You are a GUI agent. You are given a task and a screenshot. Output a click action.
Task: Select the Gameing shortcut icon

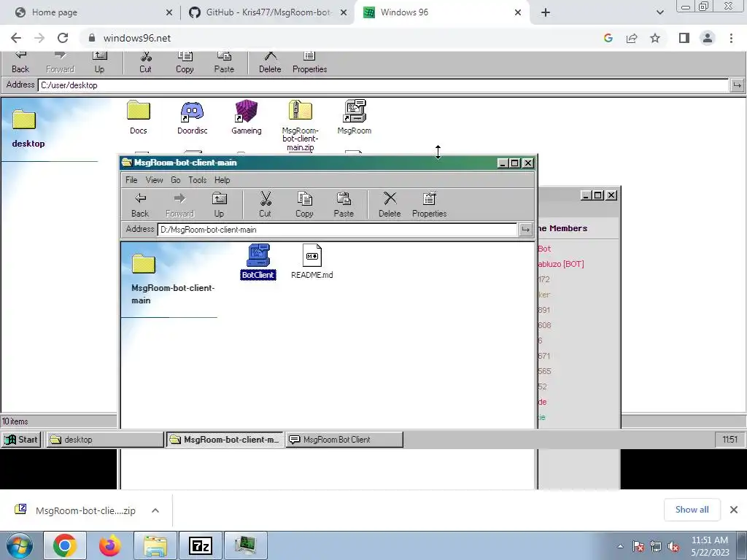[x=247, y=117]
